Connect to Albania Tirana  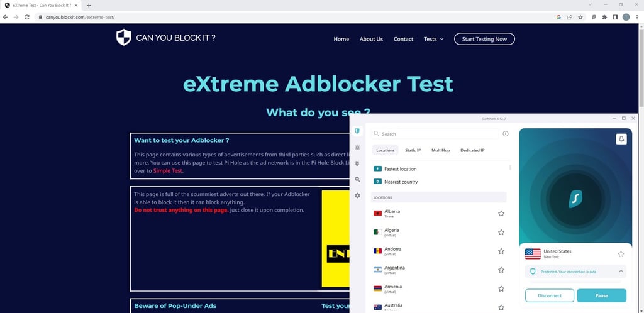click(440, 213)
